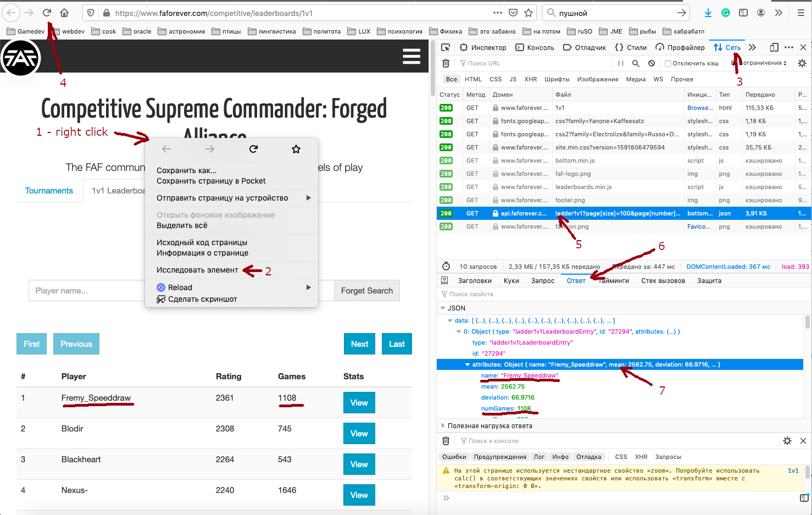
Task: Click the 'Поиск URL' filter field
Action: click(x=534, y=63)
